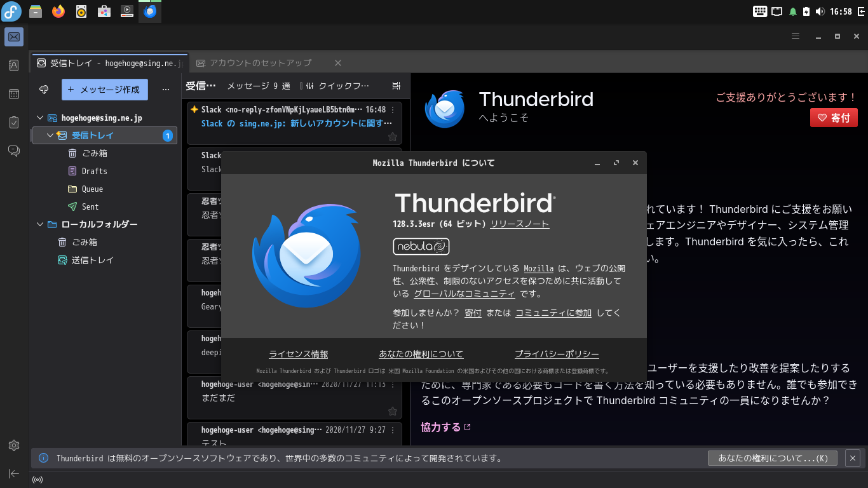
Task: Close the アカウントのセットアップ tab
Action: [338, 63]
